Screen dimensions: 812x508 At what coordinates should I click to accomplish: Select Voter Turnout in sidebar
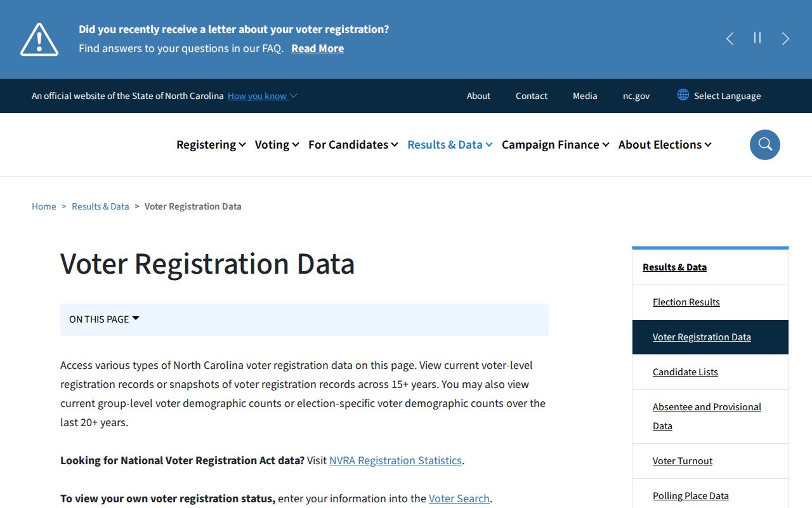pyautogui.click(x=683, y=461)
